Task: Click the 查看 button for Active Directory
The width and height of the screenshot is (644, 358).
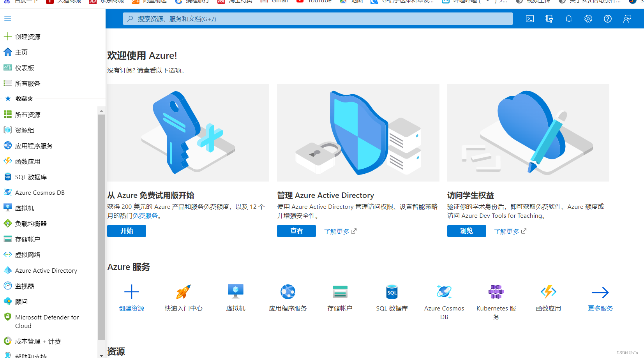Action: pyautogui.click(x=296, y=231)
